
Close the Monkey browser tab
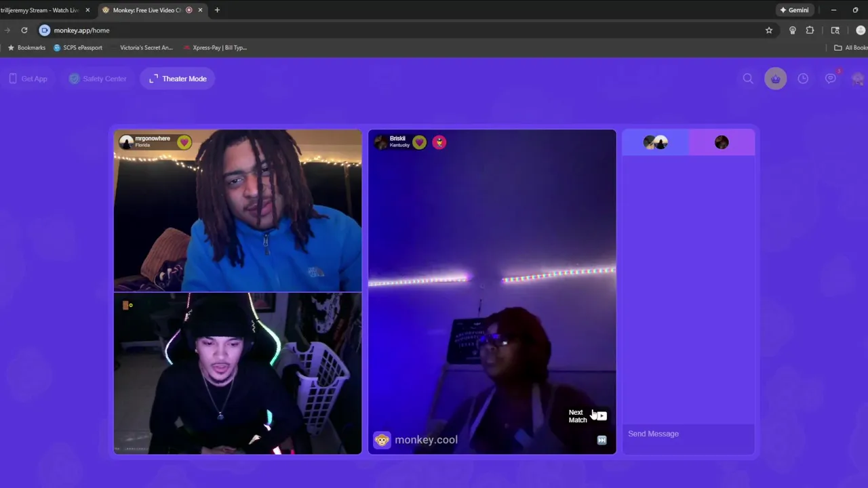pos(200,10)
